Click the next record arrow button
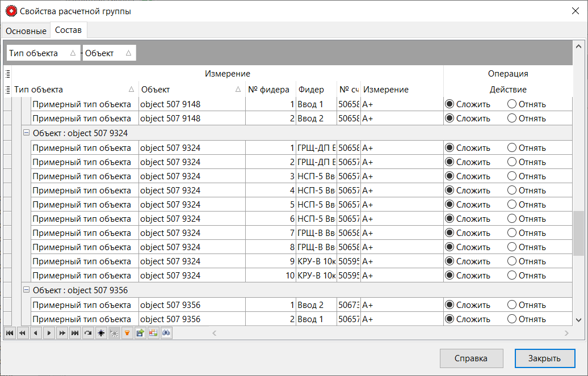 (x=49, y=333)
